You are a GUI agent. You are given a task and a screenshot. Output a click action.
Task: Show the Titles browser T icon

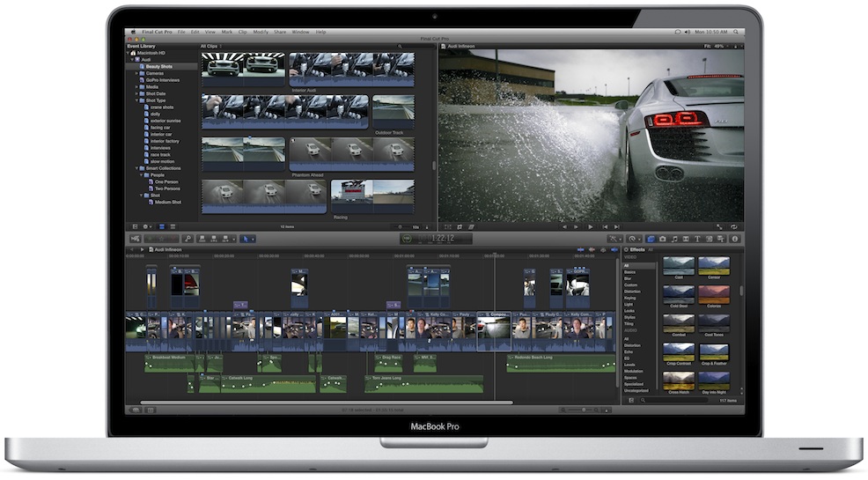pyautogui.click(x=697, y=240)
